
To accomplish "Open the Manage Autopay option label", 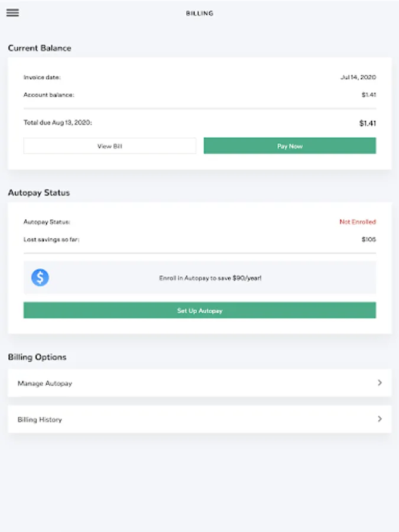I will [45, 384].
